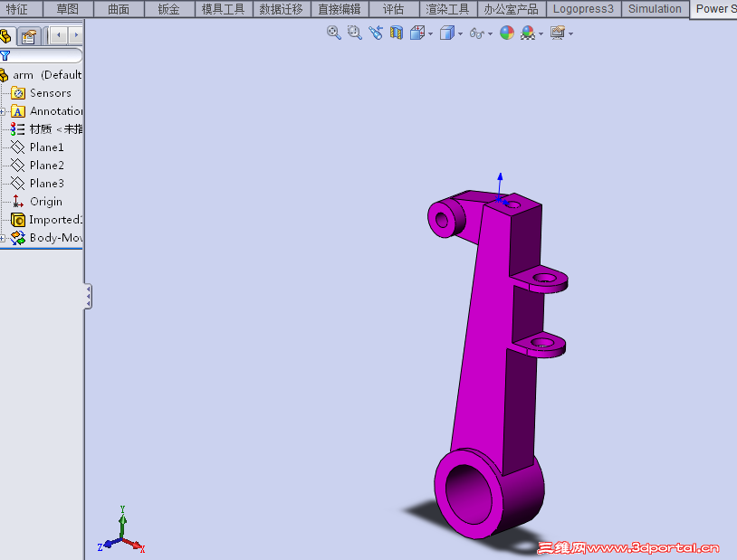
Task: Click the Plane1 plane icon
Action: pos(18,147)
